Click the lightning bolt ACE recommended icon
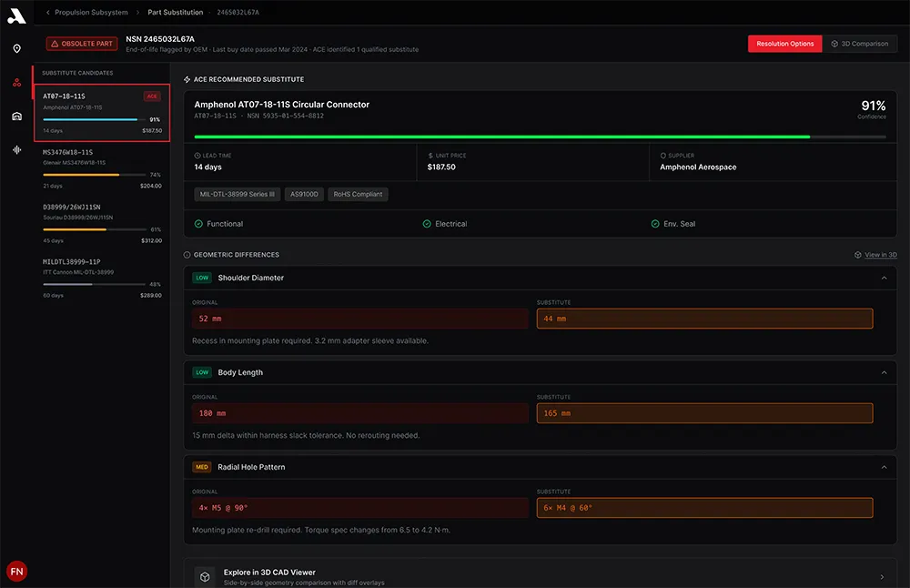Image resolution: width=910 pixels, height=588 pixels. pos(187,79)
